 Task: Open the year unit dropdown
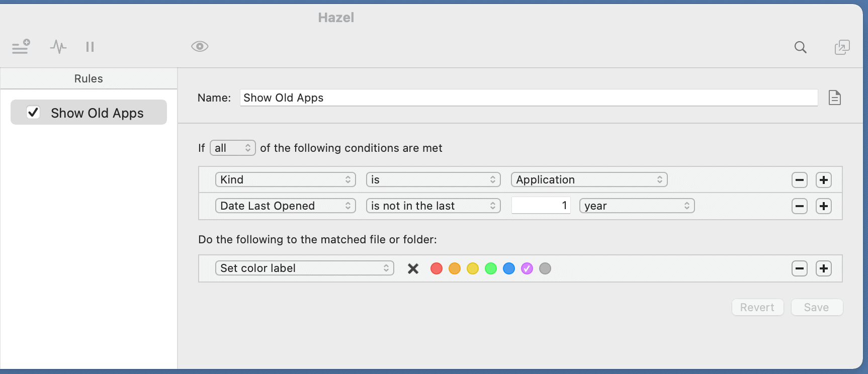pyautogui.click(x=637, y=206)
